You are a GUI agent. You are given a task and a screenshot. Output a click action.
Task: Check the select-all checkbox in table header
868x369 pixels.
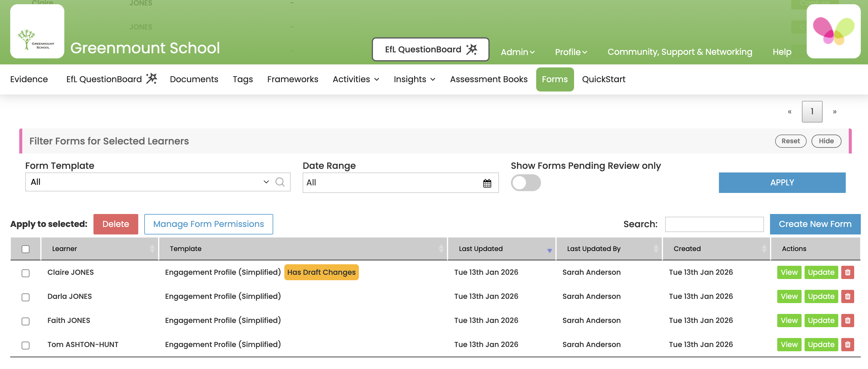click(x=25, y=249)
